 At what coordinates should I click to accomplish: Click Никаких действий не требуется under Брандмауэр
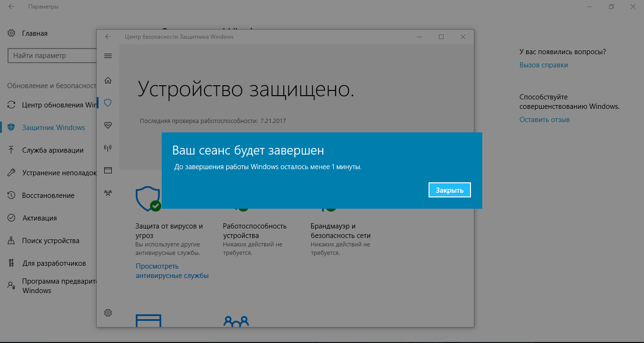point(340,249)
